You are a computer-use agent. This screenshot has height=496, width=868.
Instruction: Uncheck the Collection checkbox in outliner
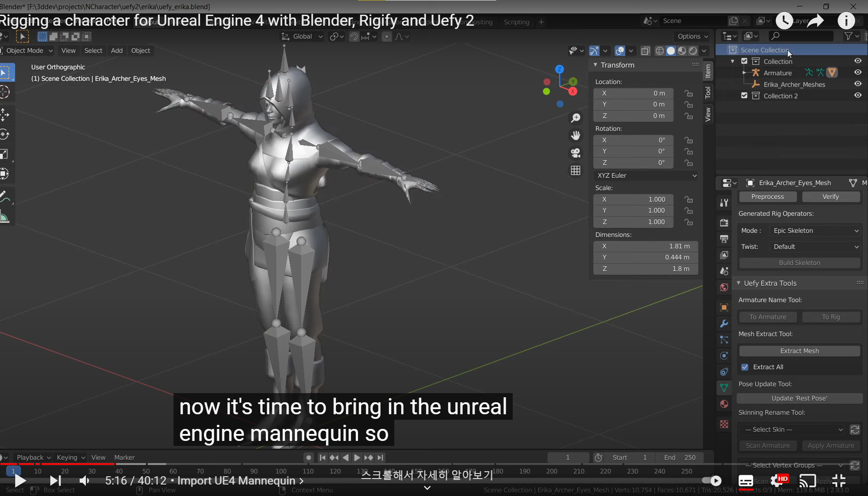pyautogui.click(x=745, y=61)
